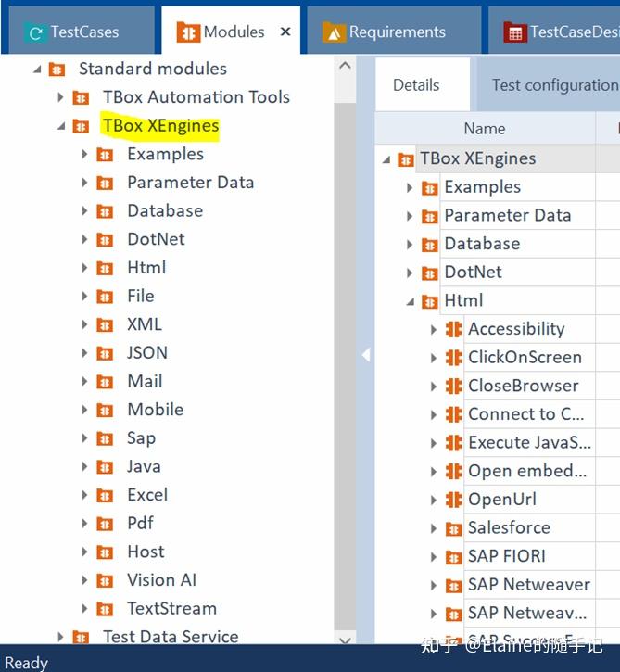The width and height of the screenshot is (620, 672).
Task: Click the Name column header
Action: (x=484, y=129)
